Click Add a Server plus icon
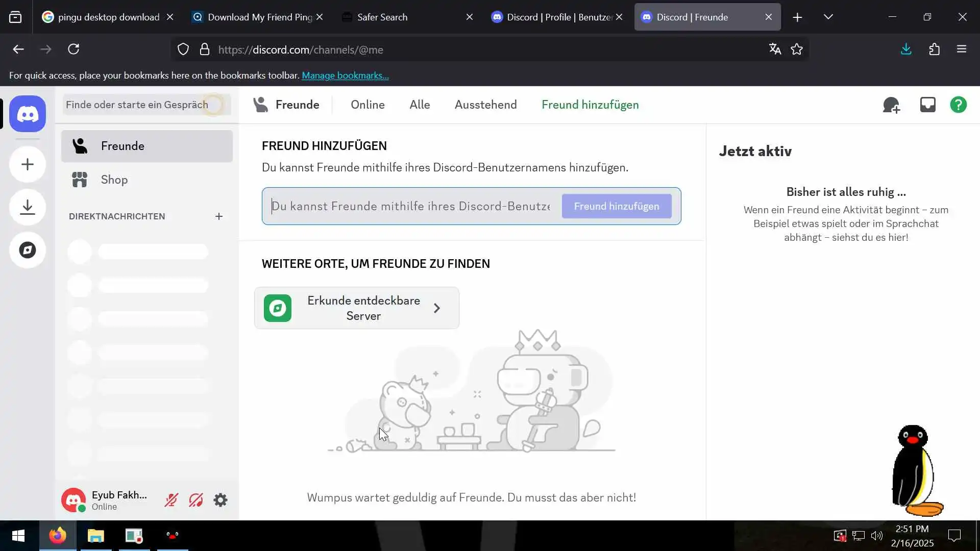Screen dimensions: 980x551 [x=28, y=164]
